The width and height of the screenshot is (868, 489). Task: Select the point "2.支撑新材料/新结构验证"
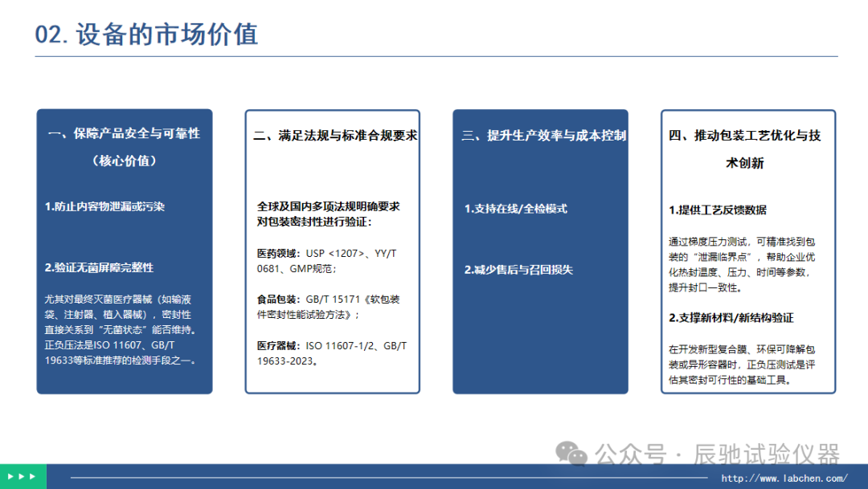pos(731,318)
